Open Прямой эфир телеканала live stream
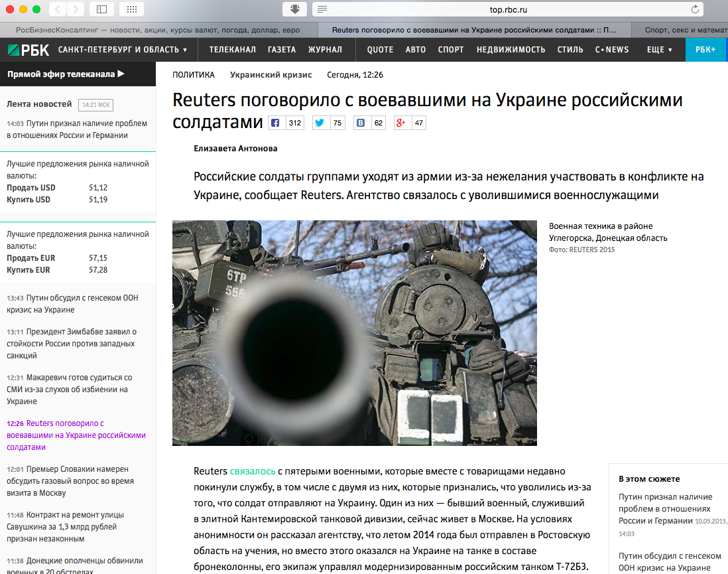This screenshot has width=728, height=574. (x=66, y=74)
